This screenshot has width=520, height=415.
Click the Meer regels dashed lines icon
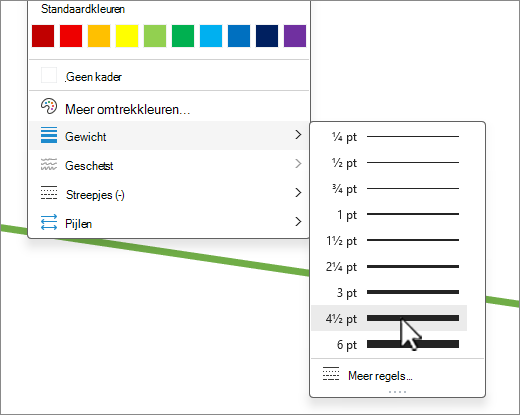(331, 374)
